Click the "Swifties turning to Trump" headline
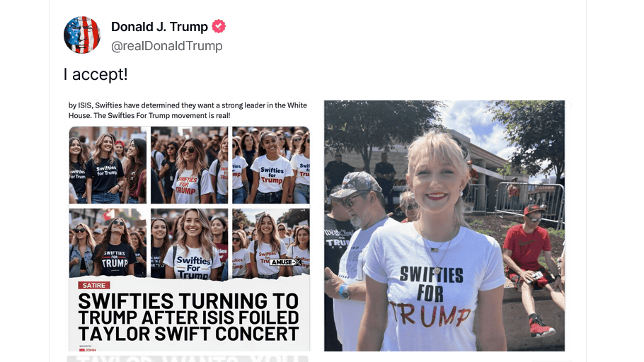 coord(189,317)
